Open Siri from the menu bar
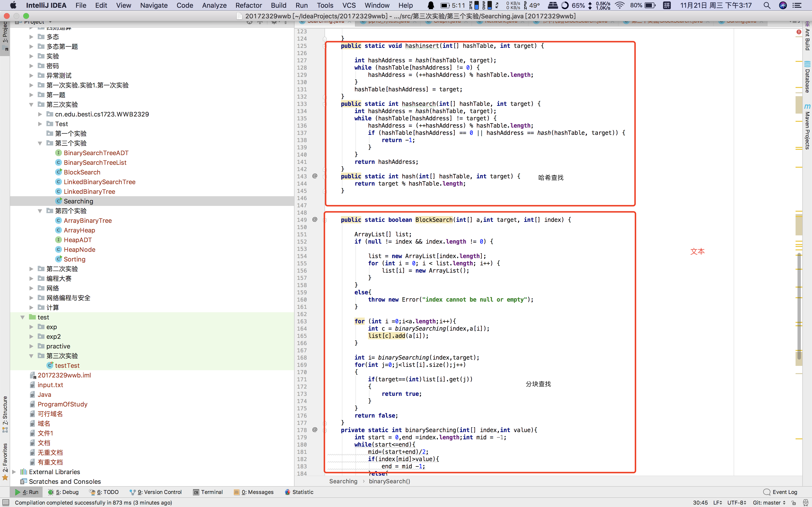 point(783,5)
